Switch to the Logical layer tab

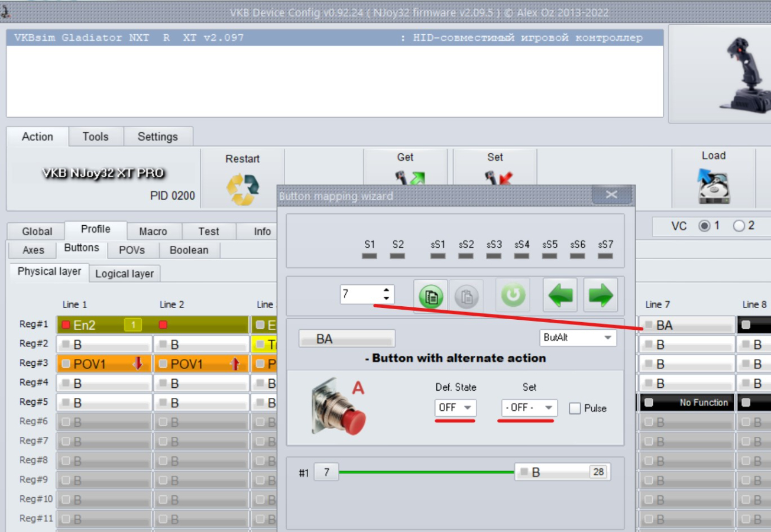coord(124,274)
